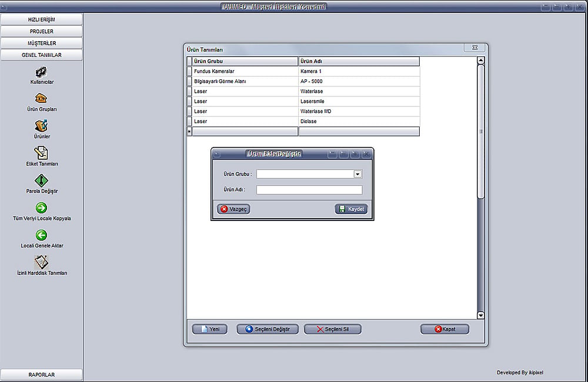Open Ürün Grupları icon
Viewport: 588px width, 382px height.
click(41, 99)
